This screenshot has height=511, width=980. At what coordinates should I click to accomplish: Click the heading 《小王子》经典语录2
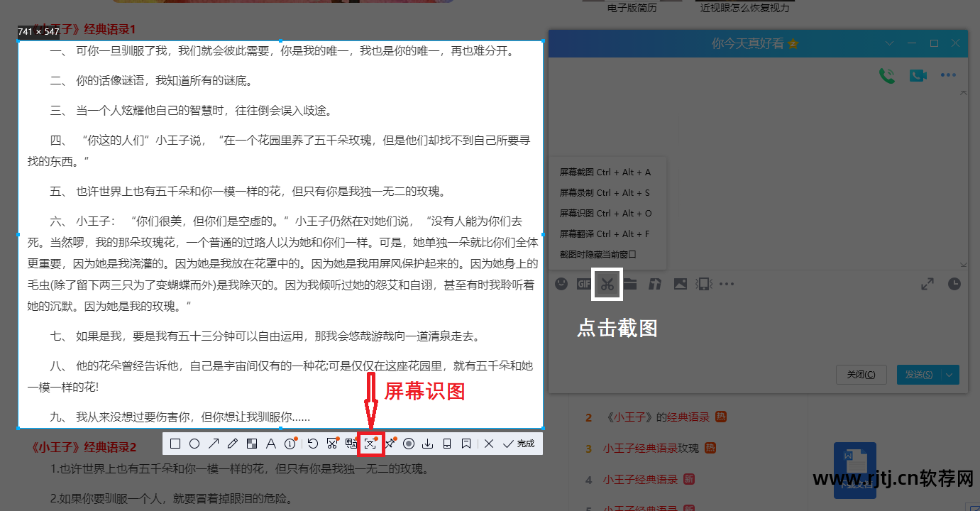84,448
